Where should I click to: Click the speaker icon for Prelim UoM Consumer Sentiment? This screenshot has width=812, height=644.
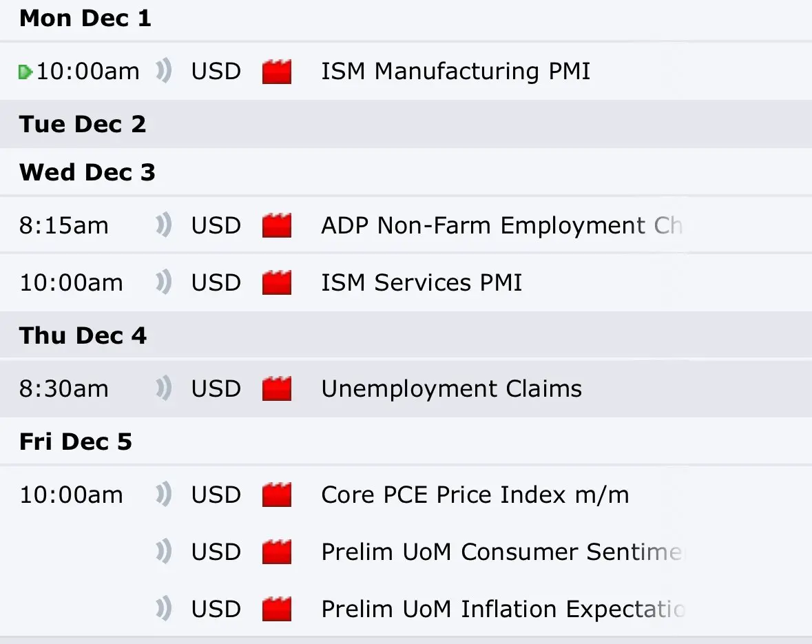[163, 552]
